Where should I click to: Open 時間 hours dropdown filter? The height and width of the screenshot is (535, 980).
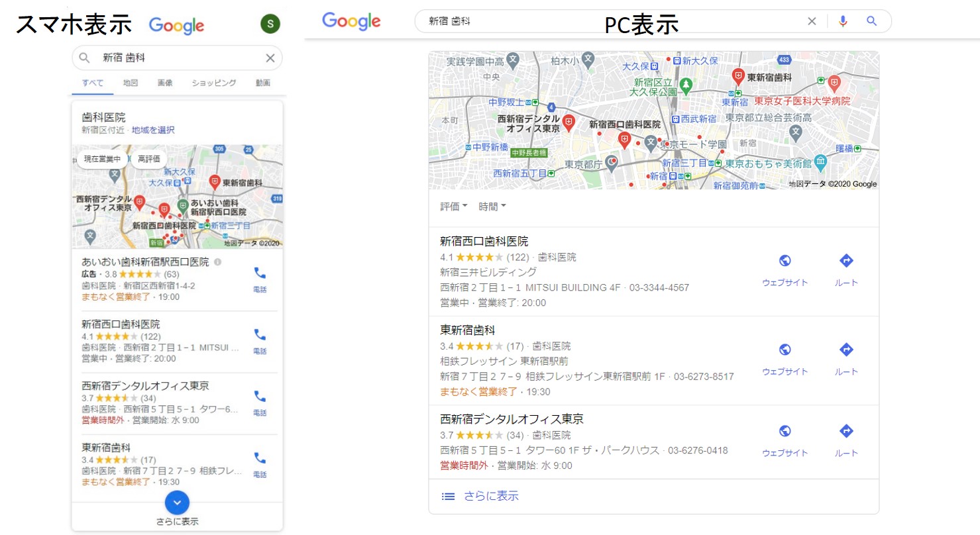coord(492,207)
